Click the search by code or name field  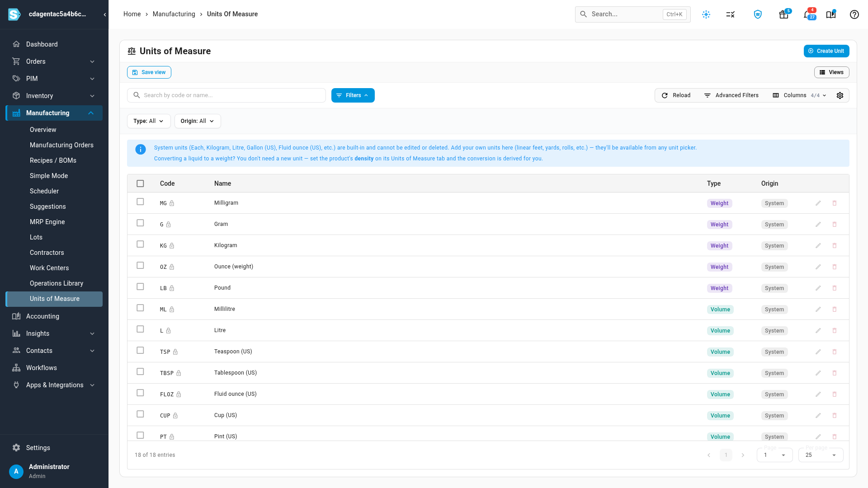pos(226,95)
